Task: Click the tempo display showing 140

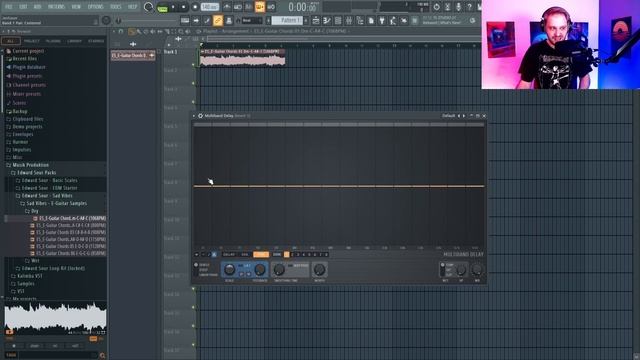Action: (210, 7)
